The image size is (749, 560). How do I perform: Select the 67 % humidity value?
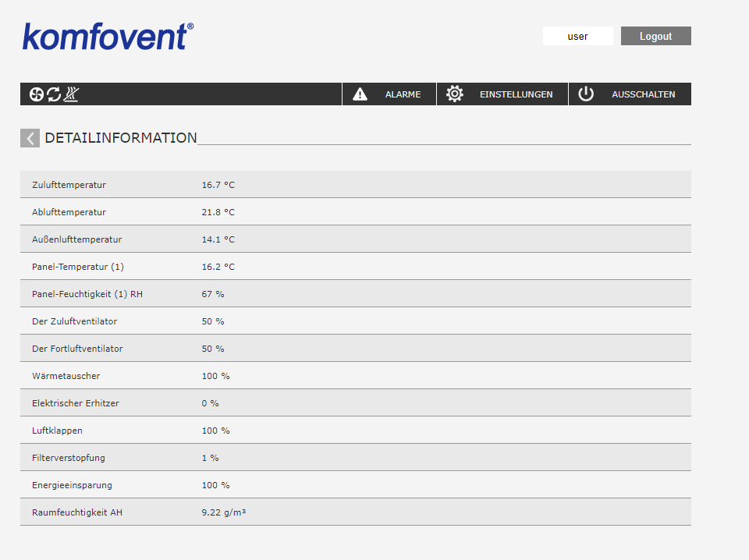click(212, 294)
